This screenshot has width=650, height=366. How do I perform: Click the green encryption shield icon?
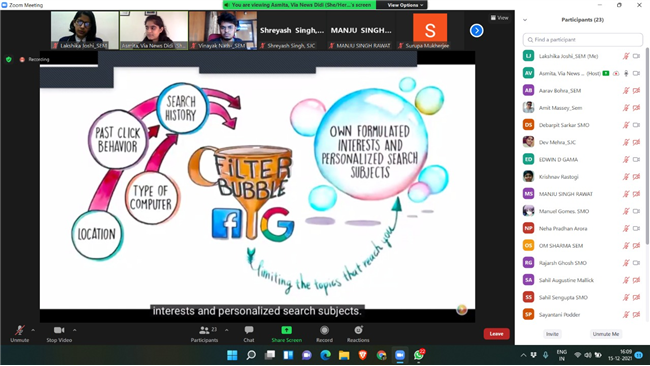[x=9, y=59]
